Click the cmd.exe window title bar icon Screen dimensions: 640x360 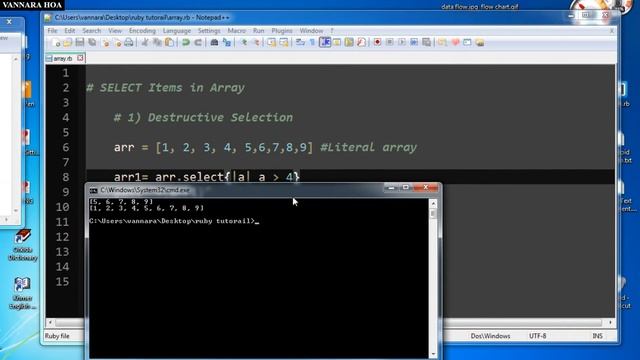coord(93,190)
